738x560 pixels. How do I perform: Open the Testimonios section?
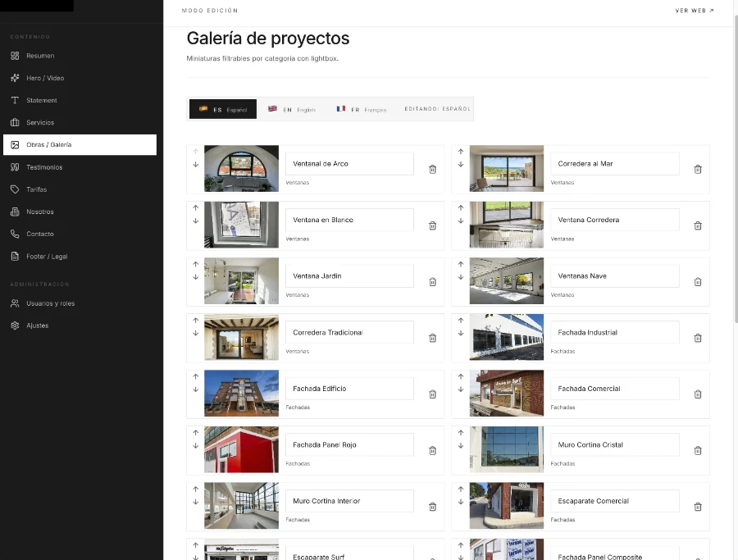(80, 167)
